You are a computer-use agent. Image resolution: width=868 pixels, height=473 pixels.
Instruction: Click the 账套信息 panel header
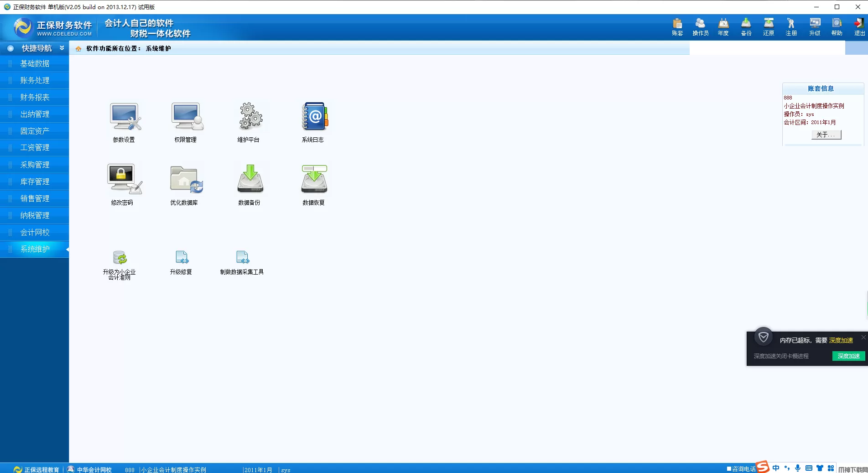[823, 88]
